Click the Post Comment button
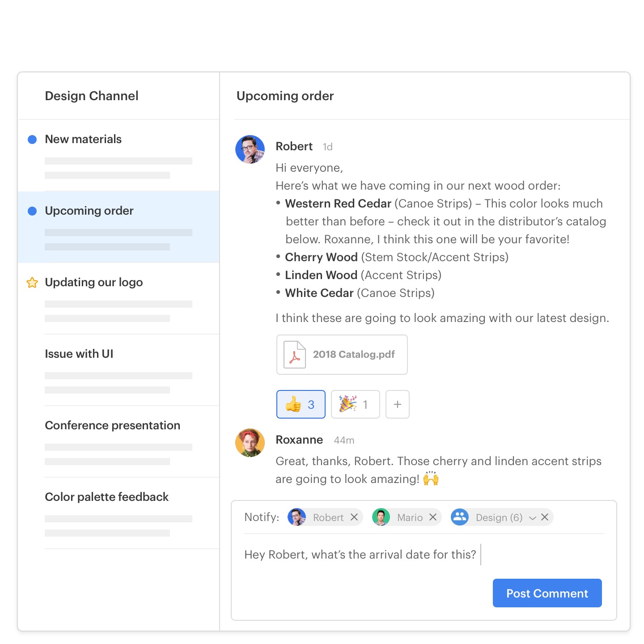 click(547, 593)
